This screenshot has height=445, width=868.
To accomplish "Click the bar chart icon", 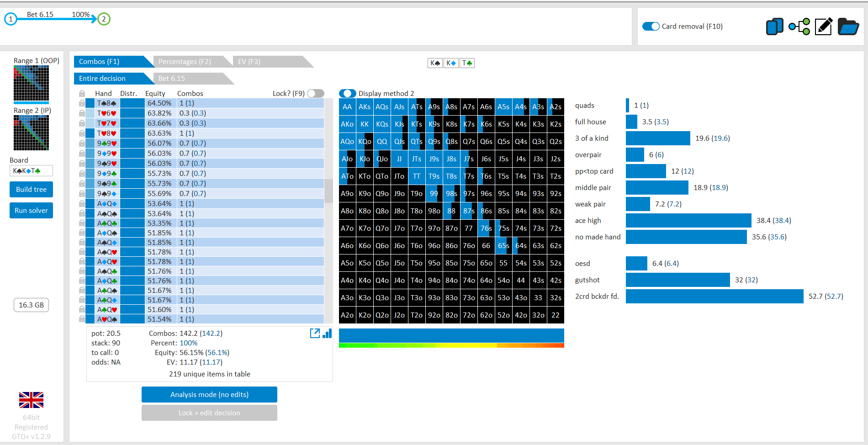I will [x=327, y=333].
